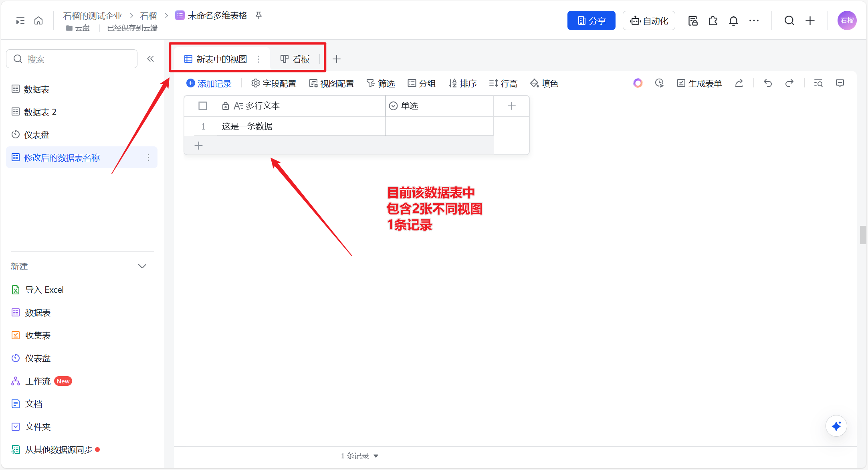The height and width of the screenshot is (470, 868).
Task: Open the history clock icon
Action: pos(659,83)
